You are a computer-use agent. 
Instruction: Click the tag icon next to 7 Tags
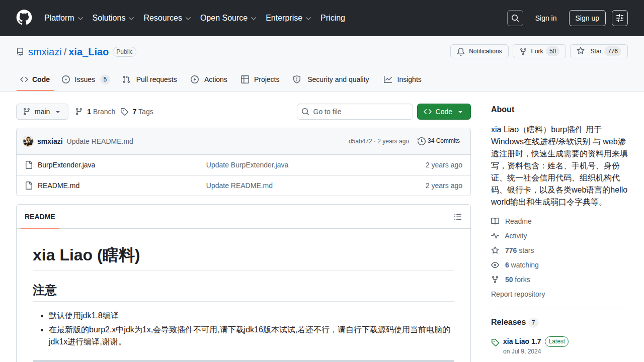click(124, 112)
